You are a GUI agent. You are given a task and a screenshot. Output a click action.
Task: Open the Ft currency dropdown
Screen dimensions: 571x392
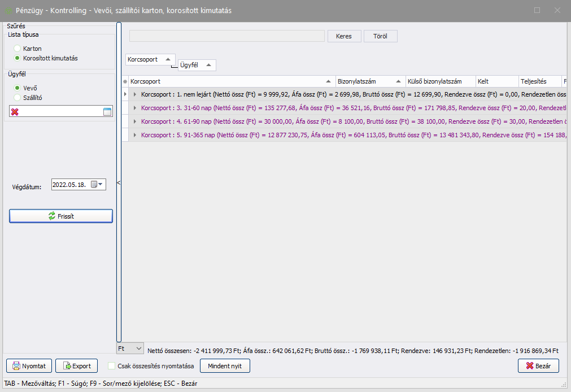pyautogui.click(x=130, y=350)
